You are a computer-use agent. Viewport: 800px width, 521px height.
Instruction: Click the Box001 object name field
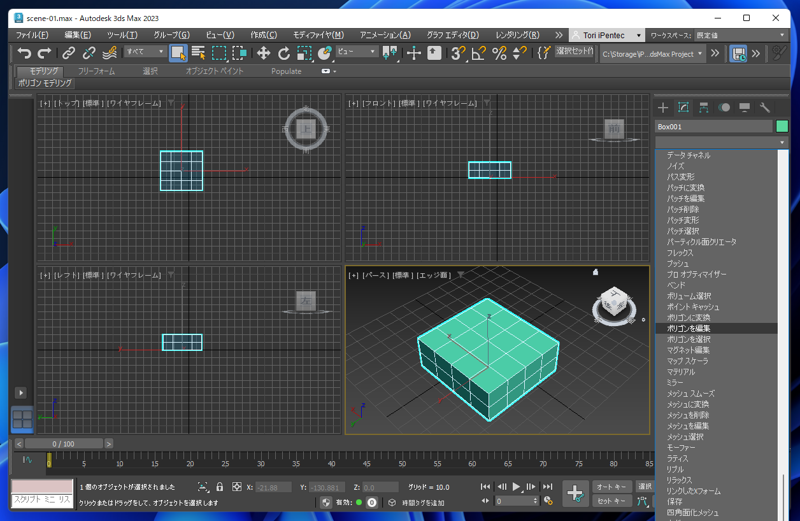tap(713, 127)
